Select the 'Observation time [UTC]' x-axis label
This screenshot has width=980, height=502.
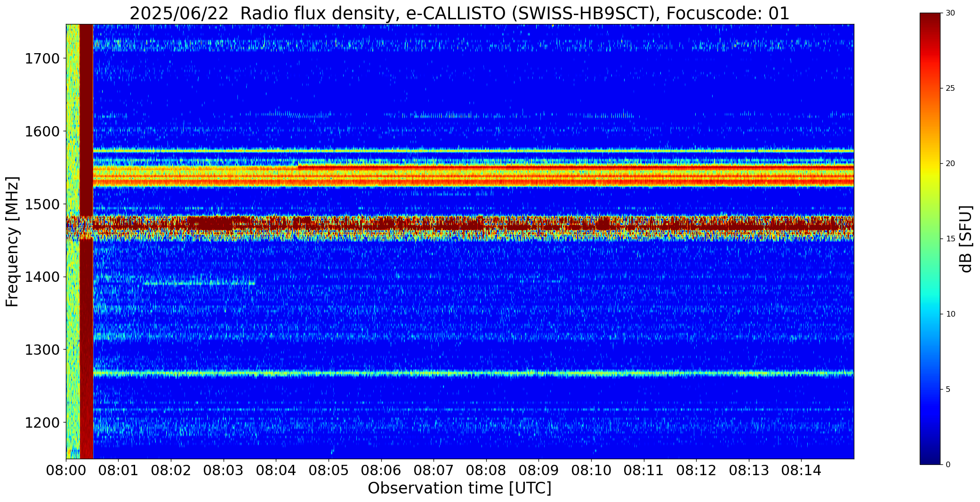(x=459, y=488)
